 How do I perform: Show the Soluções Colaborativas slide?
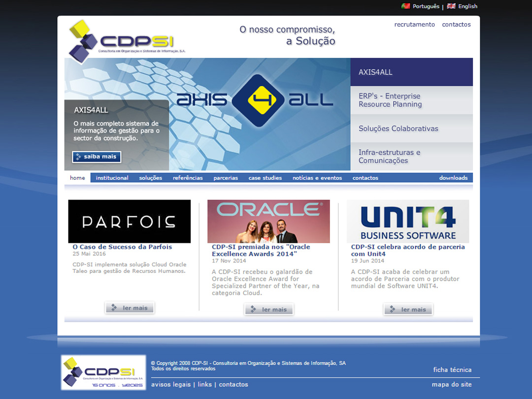coord(411,129)
